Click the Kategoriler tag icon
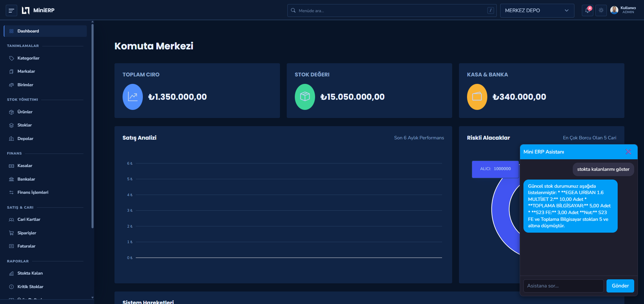This screenshot has width=644, height=304. tap(11, 58)
